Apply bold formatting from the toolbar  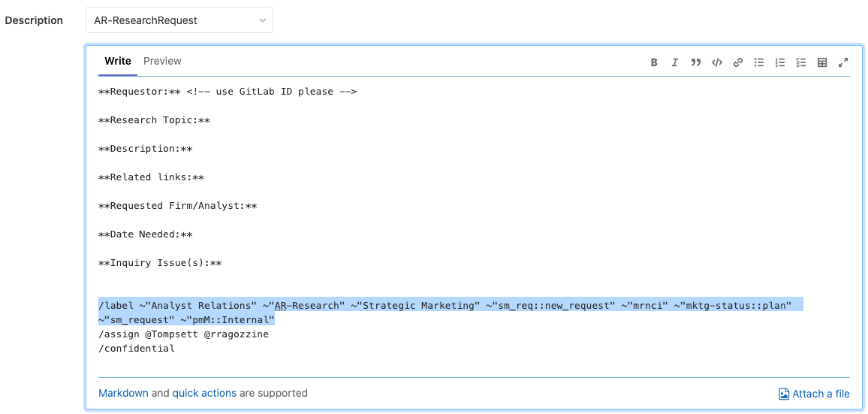click(x=654, y=62)
